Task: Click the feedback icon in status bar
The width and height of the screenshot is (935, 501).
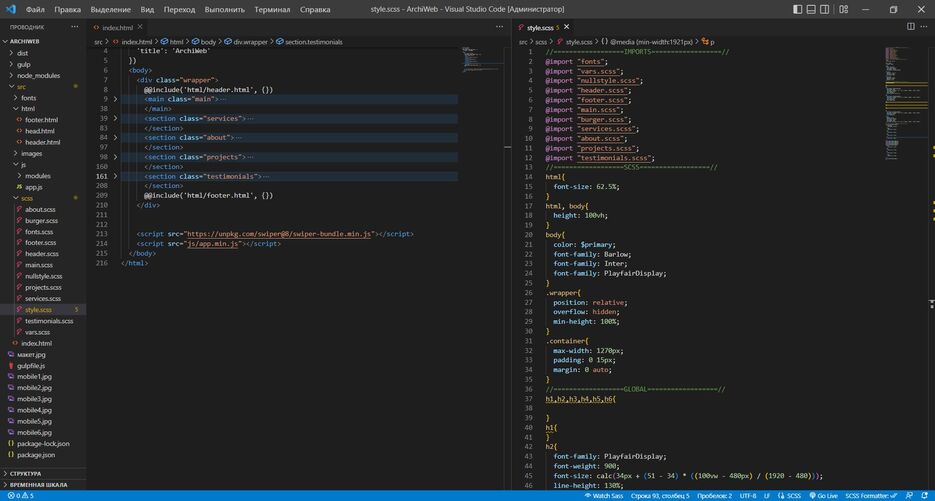Action: [x=909, y=495]
